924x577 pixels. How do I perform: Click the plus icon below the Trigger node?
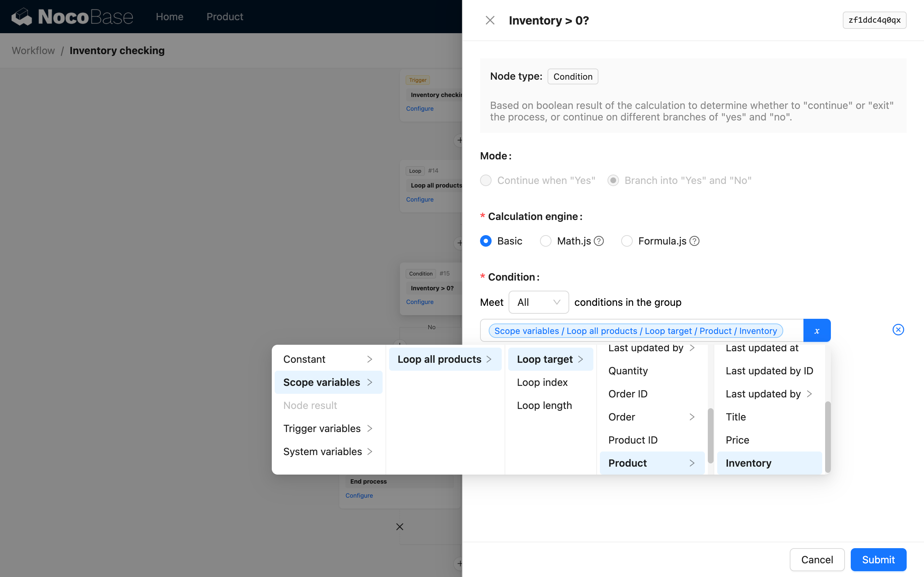459,140
